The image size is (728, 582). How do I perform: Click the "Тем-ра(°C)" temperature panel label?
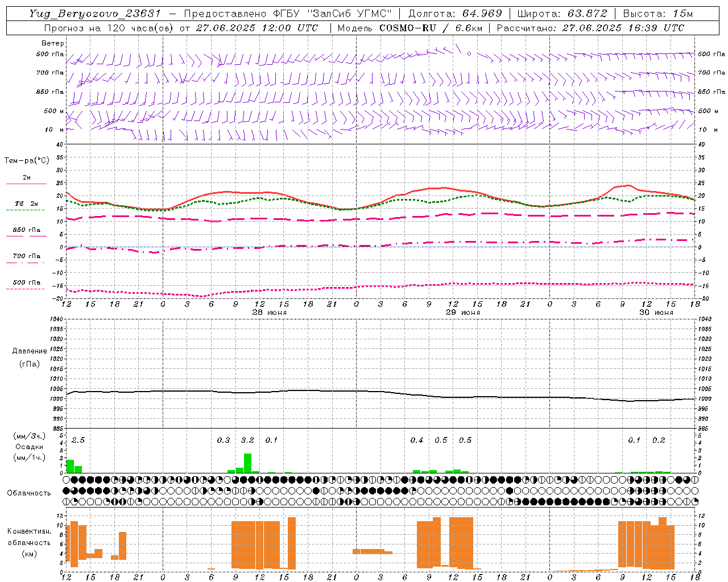click(27, 161)
